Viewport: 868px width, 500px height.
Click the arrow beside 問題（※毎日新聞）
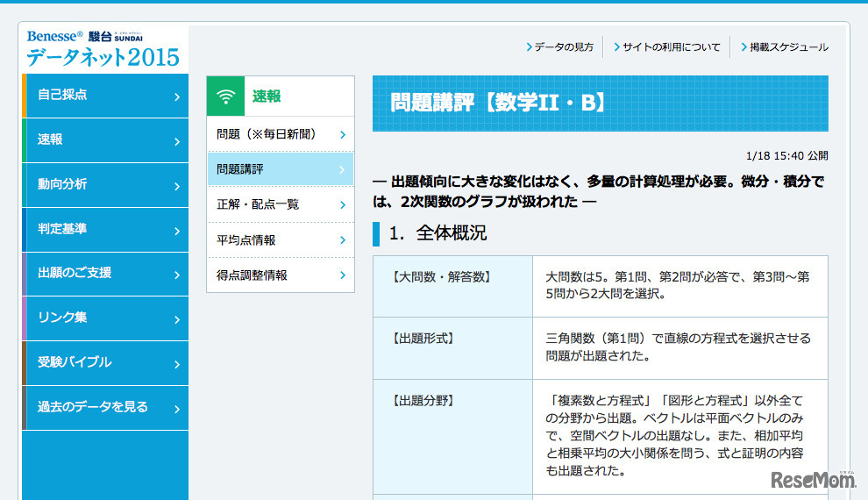click(x=343, y=134)
